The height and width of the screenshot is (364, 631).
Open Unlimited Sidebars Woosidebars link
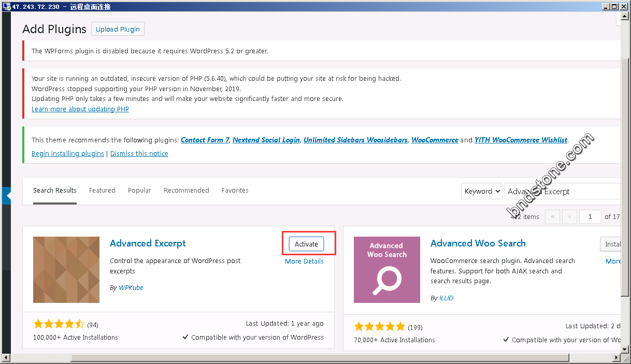pos(355,140)
